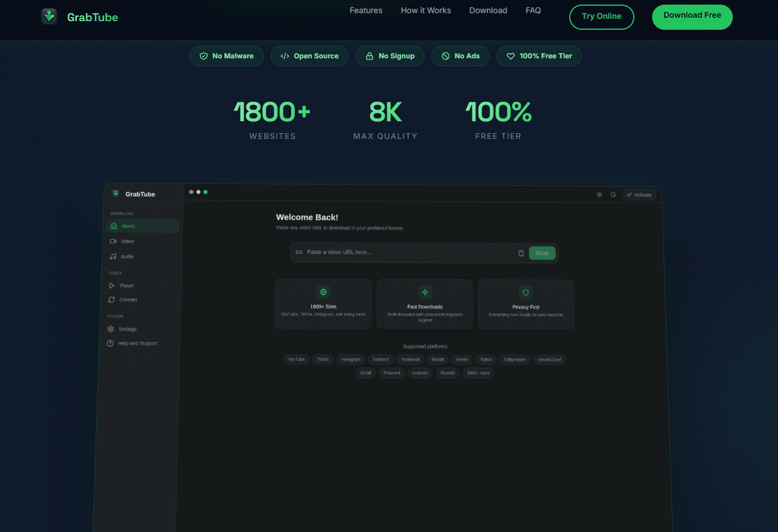Toggle the theme sun icon in app preview
Image resolution: width=778 pixels, height=532 pixels.
point(600,194)
